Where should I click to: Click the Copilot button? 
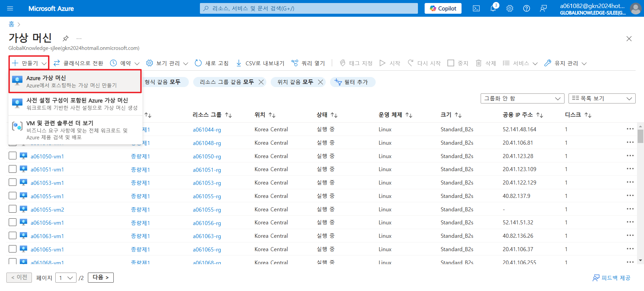click(x=443, y=8)
